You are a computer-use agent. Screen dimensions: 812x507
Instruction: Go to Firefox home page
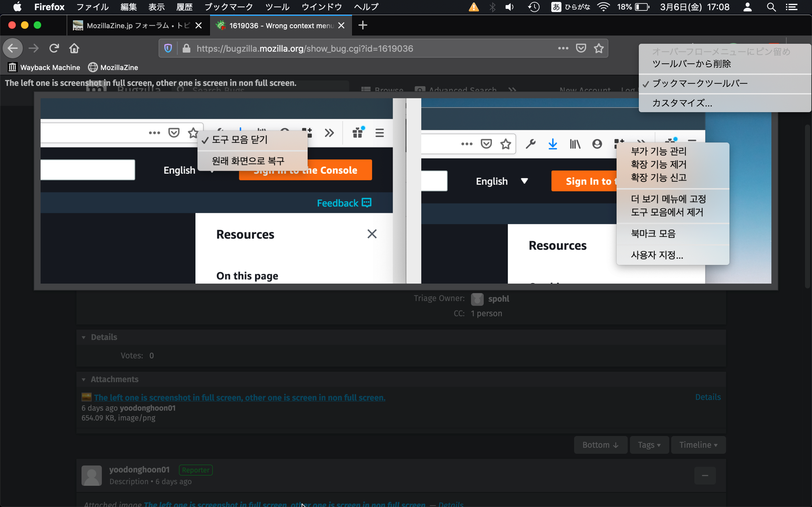pos(74,48)
